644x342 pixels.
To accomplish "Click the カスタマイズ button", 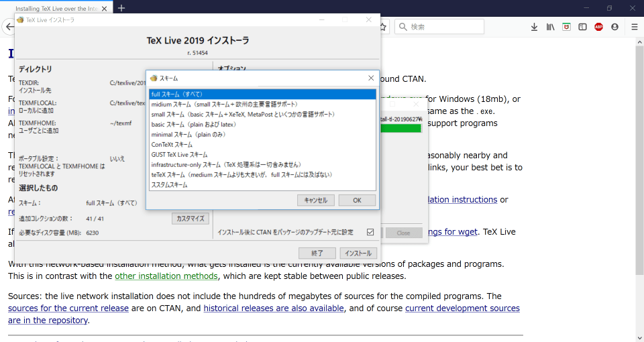I will tap(191, 219).
